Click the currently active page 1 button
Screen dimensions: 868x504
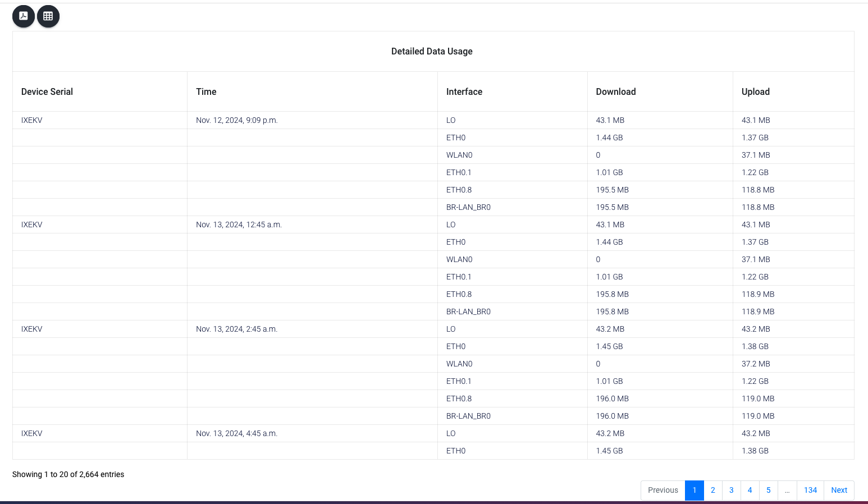[694, 490]
